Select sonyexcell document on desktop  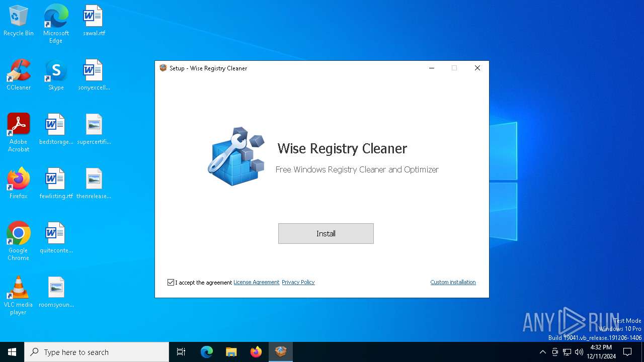[94, 75]
